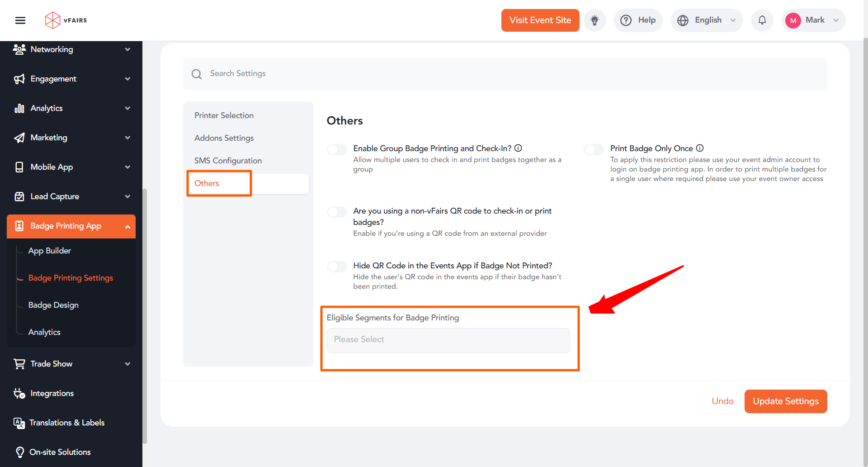Open App Builder submenu item

tap(49, 251)
